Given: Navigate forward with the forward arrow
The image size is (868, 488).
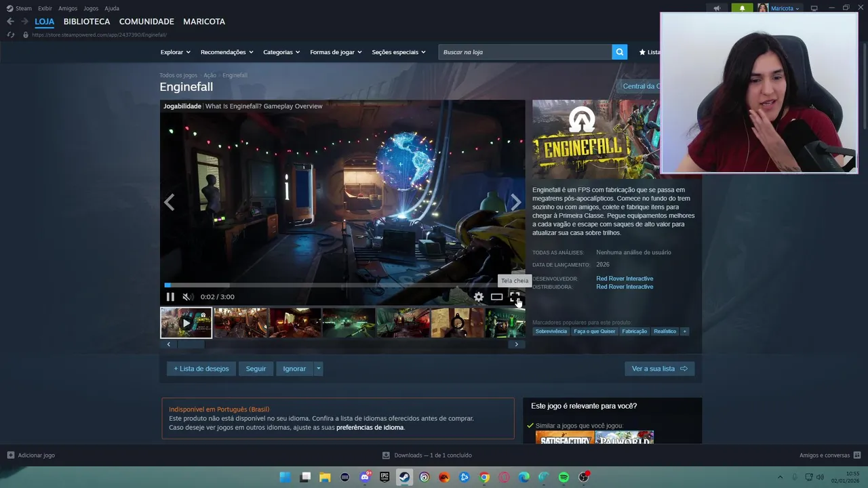Looking at the screenshot, I should (x=25, y=22).
